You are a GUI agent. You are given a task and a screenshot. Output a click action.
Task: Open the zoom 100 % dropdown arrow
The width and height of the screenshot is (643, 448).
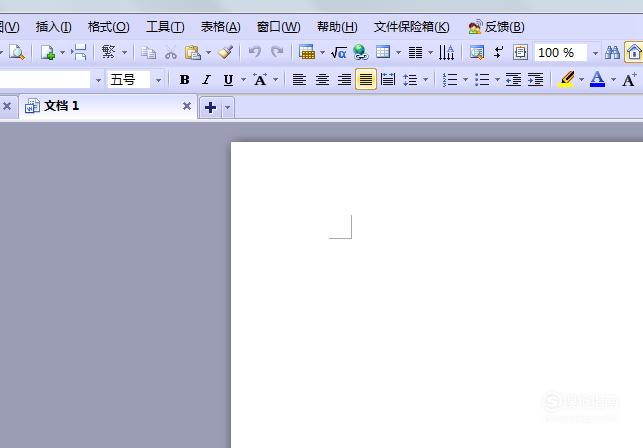(x=595, y=53)
